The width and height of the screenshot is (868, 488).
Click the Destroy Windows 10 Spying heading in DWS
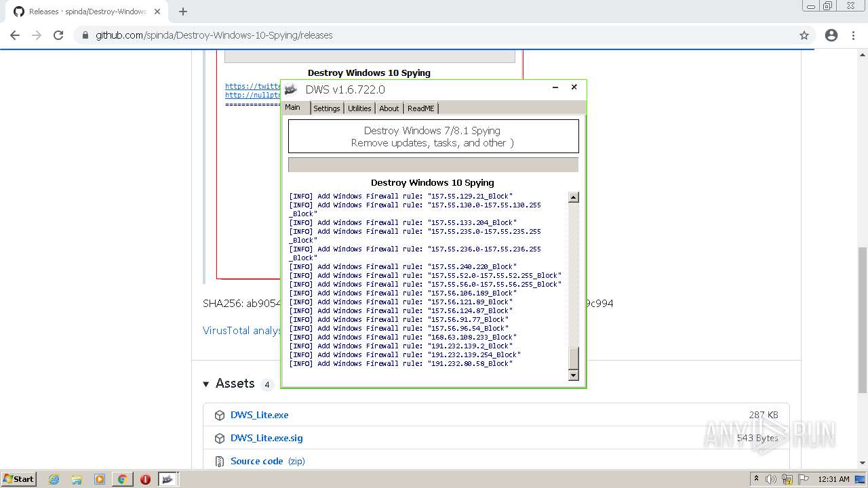point(433,182)
